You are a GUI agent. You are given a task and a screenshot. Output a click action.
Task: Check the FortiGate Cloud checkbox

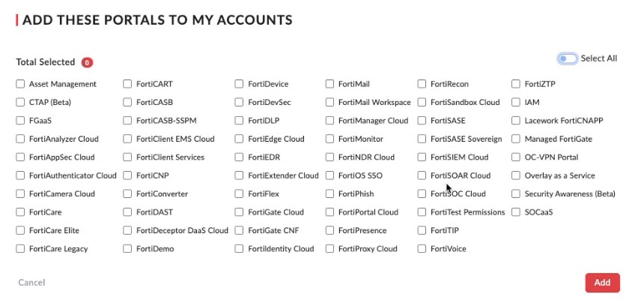[x=240, y=212]
